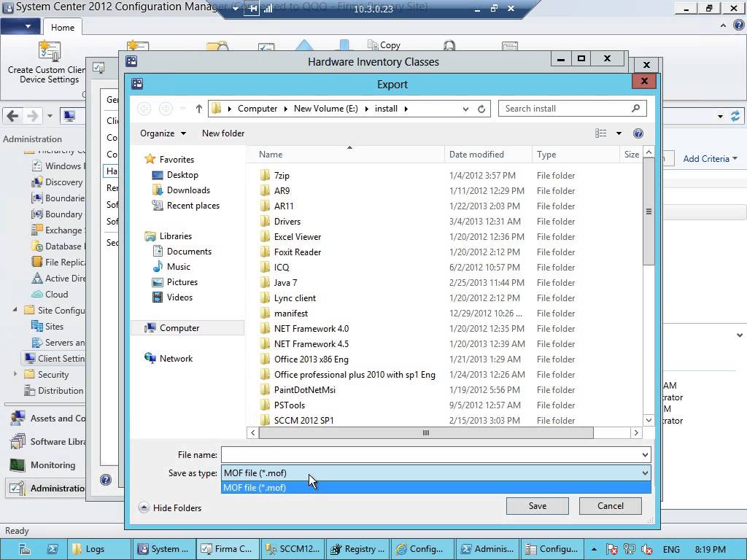The height and width of the screenshot is (560, 747).
Task: Click Copy in the ribbon
Action: point(384,45)
